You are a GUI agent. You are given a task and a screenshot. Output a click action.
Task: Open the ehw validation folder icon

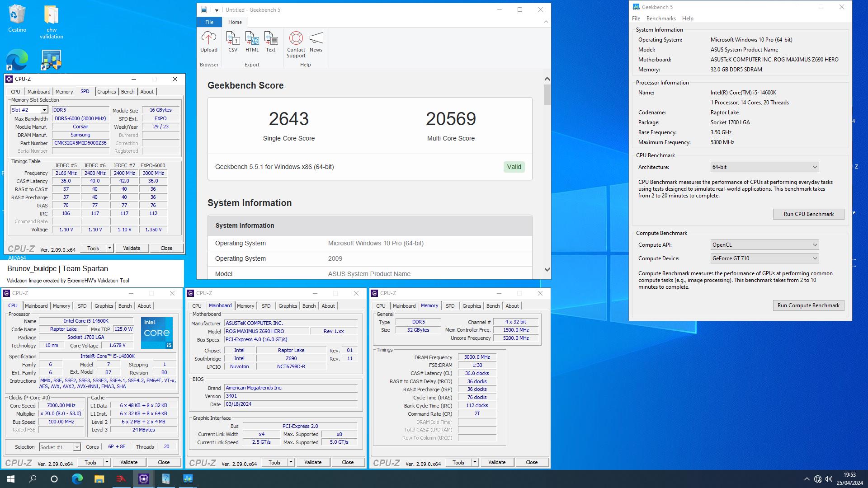click(51, 22)
